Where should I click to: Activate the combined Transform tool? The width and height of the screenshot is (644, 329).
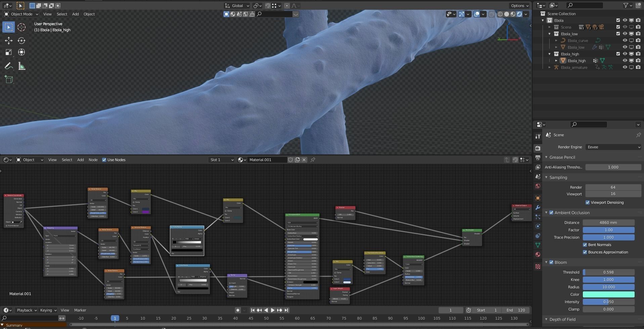22,52
